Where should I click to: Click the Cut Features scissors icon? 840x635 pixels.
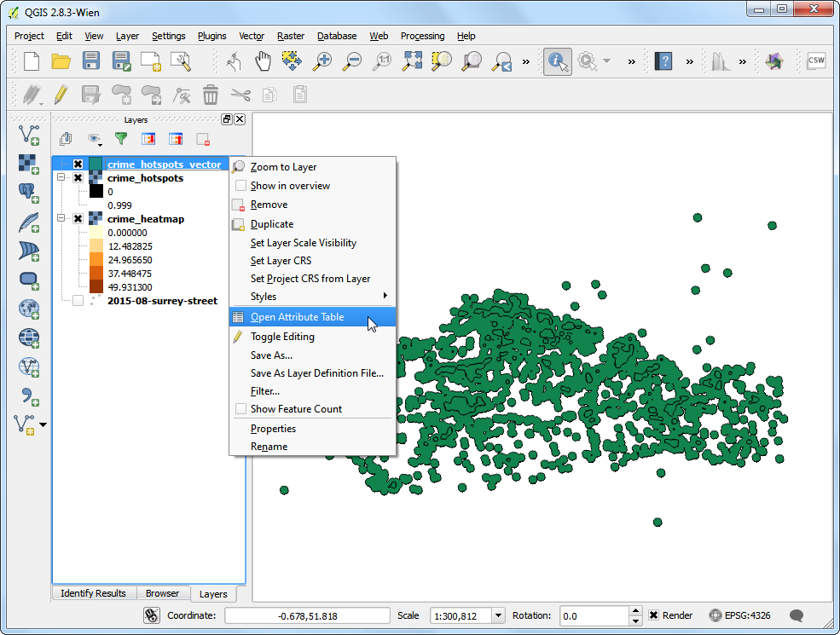[x=240, y=95]
